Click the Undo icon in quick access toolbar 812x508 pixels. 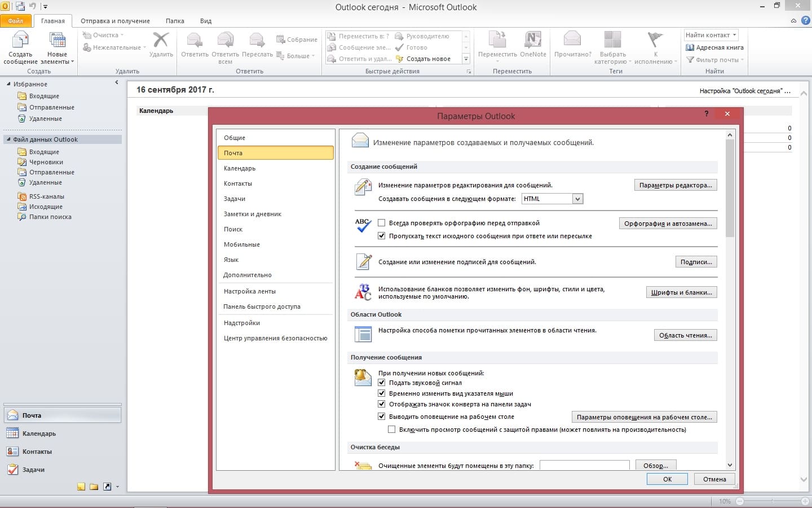pyautogui.click(x=33, y=7)
